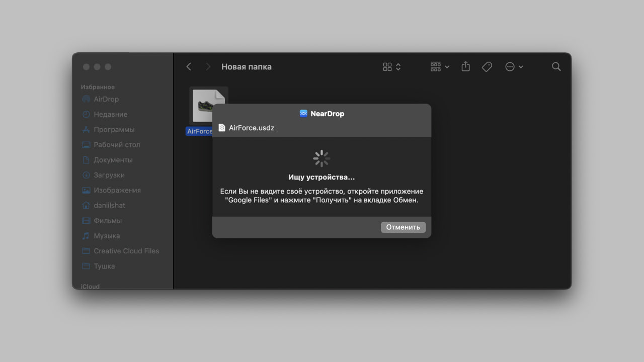Open Документы folder in sidebar
This screenshot has width=644, height=362.
pyautogui.click(x=113, y=160)
